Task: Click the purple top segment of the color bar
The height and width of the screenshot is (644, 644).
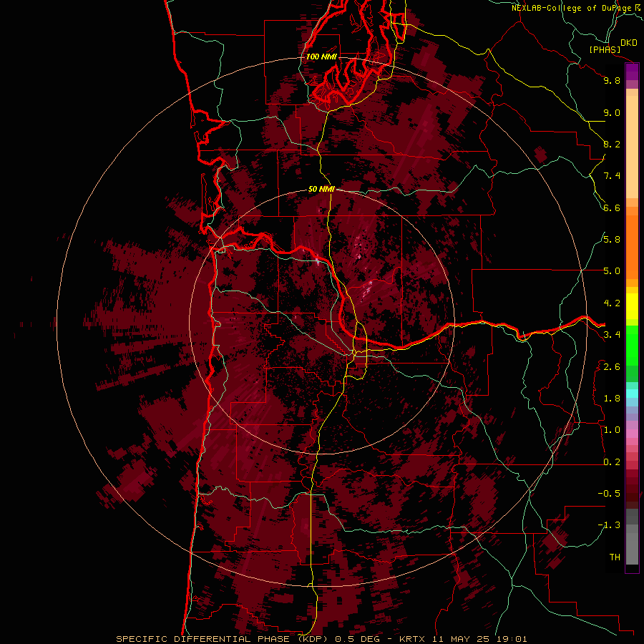Action: [632, 72]
